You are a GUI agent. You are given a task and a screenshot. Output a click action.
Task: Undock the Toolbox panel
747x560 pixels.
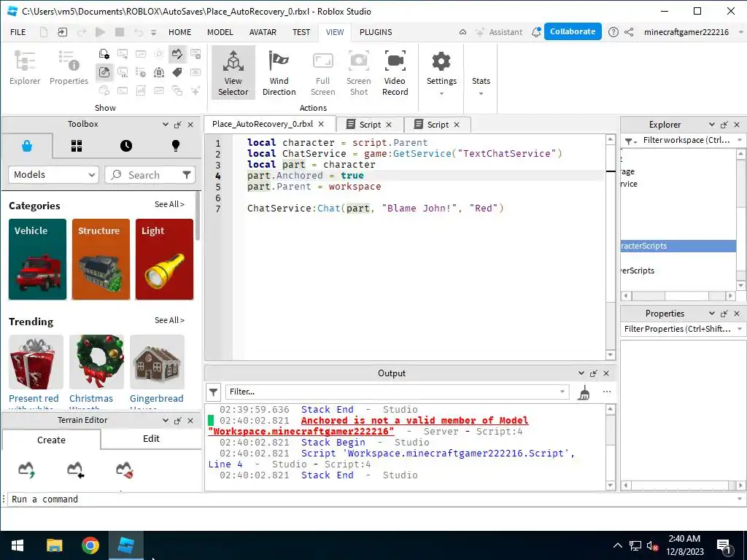(178, 124)
